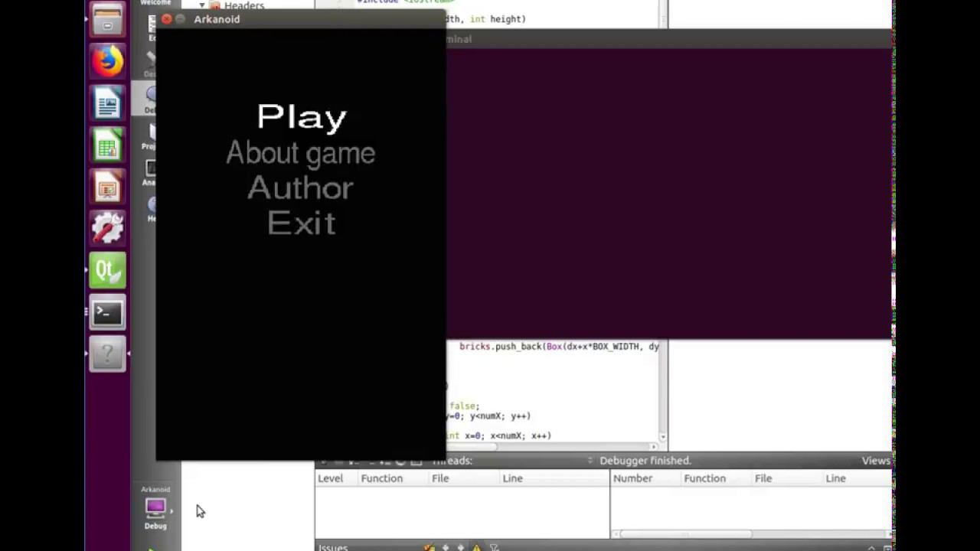Screen dimensions: 980x551
Task: Open LibreOffice Impress from the dock
Action: (108, 187)
